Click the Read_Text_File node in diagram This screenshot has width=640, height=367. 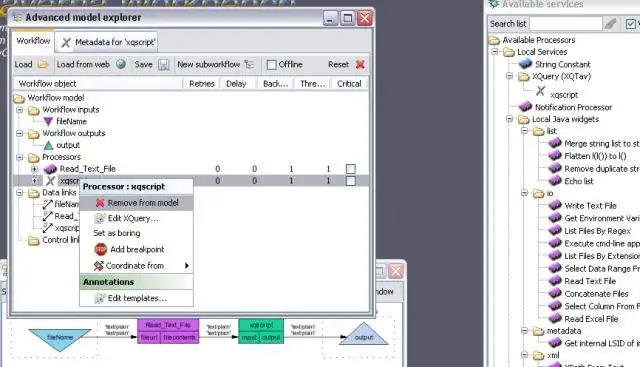168,331
